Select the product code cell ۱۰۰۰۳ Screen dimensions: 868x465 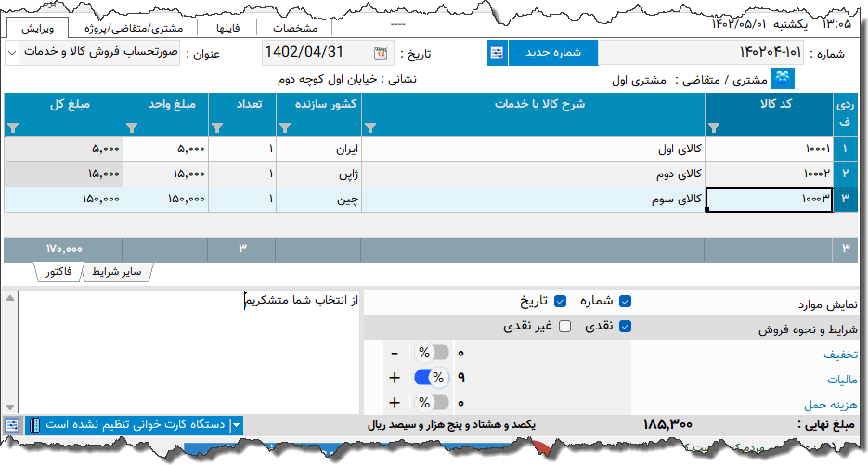point(769,200)
